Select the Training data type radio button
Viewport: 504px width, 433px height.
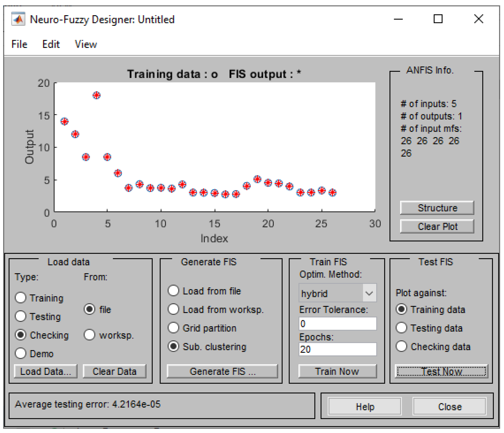(x=20, y=298)
